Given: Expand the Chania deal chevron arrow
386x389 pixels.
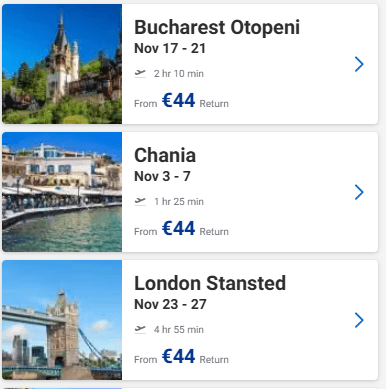Looking at the screenshot, I should point(359,192).
